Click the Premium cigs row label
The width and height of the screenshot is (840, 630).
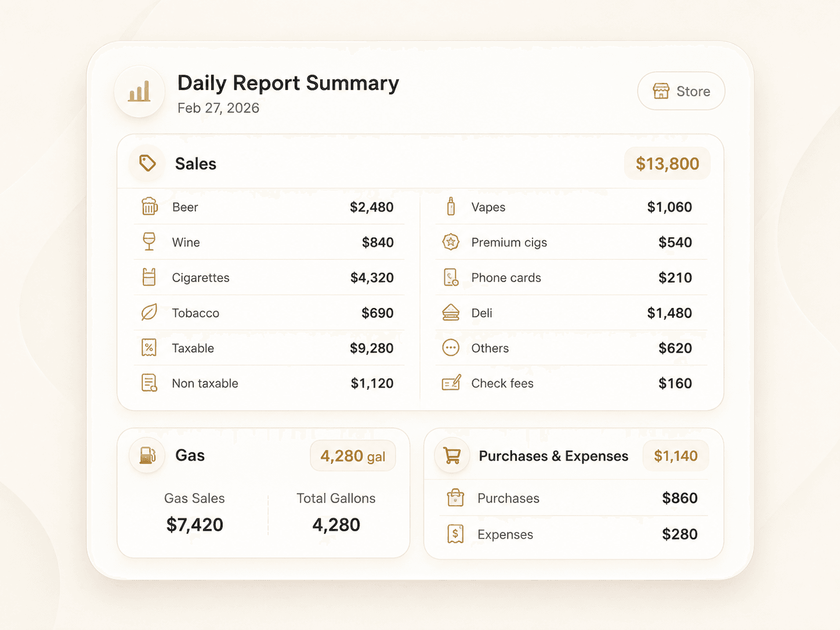(x=509, y=242)
